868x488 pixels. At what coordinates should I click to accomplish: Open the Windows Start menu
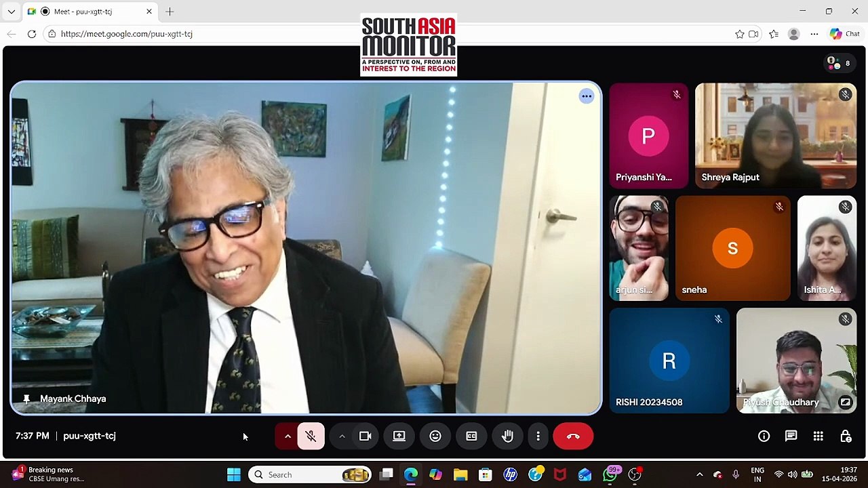(234, 475)
